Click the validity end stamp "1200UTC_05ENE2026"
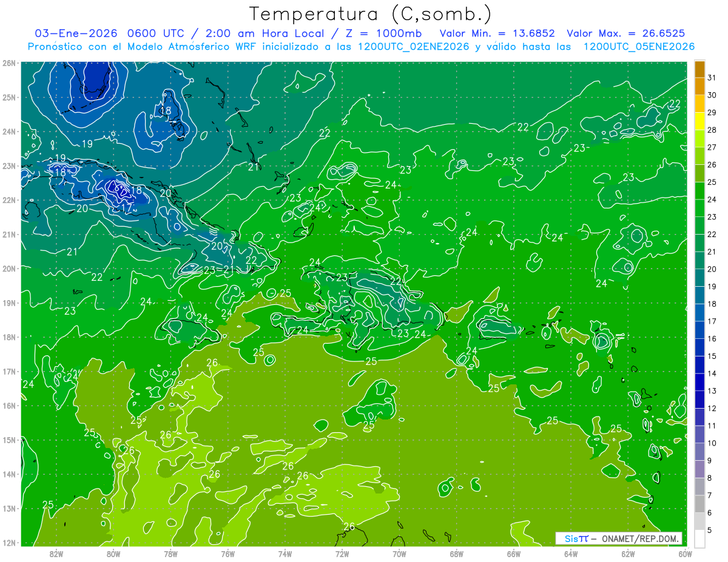This screenshot has height=562, width=728. point(639,46)
